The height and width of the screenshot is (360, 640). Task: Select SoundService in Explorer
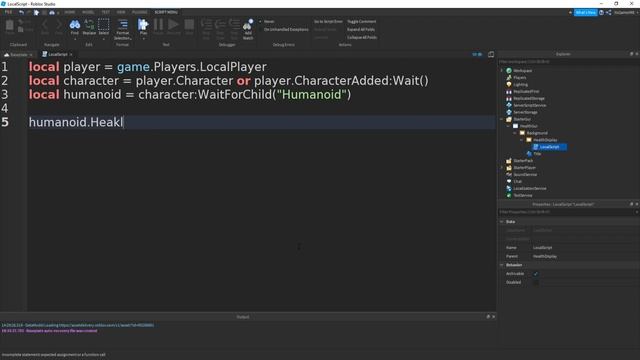click(525, 175)
